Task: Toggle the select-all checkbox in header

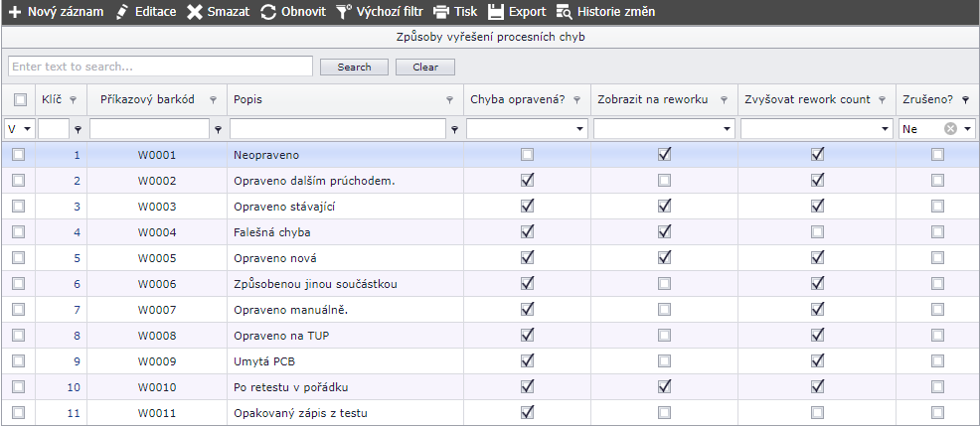Action: [19, 99]
